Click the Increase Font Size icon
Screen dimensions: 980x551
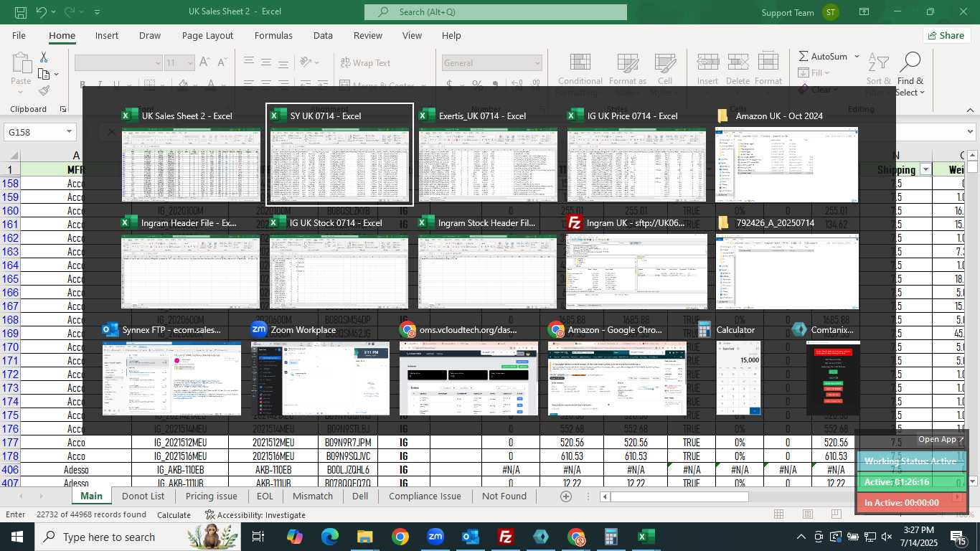pos(204,63)
